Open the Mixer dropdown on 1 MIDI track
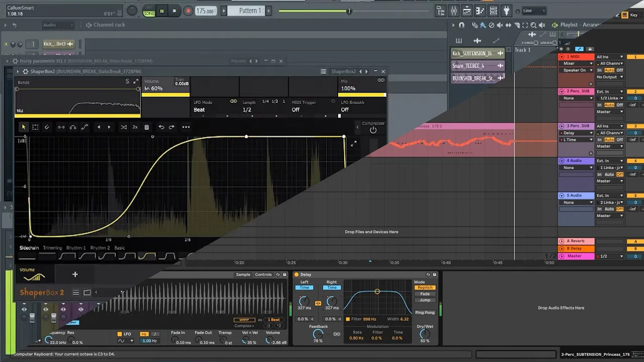Image resolution: width=644 pixels, height=362 pixels. tap(577, 63)
